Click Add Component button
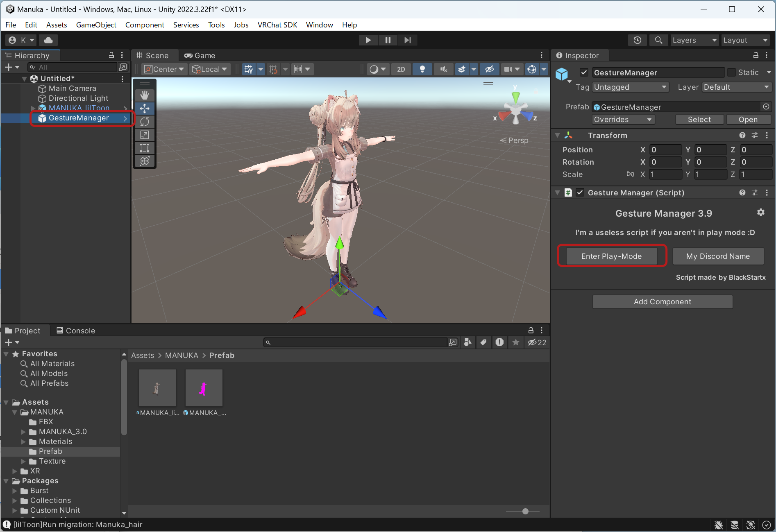The height and width of the screenshot is (532, 776). pyautogui.click(x=663, y=302)
